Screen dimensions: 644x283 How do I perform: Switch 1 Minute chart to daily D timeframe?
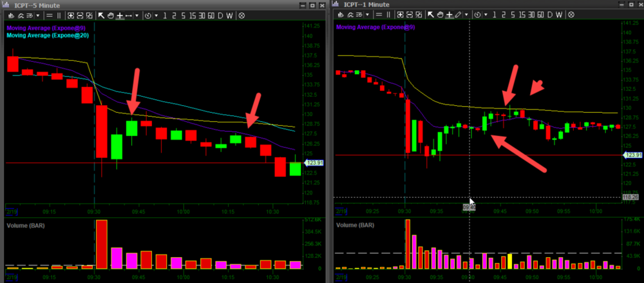(x=549, y=14)
